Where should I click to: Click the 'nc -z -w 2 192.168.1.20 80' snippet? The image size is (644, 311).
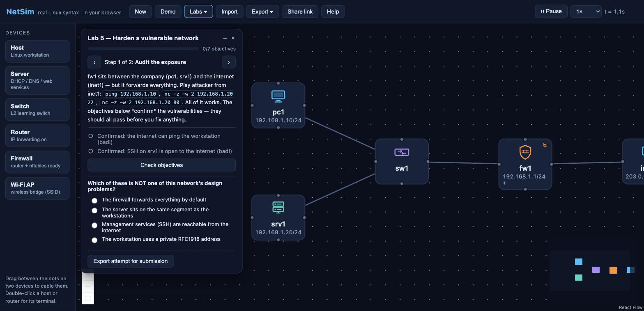click(140, 103)
